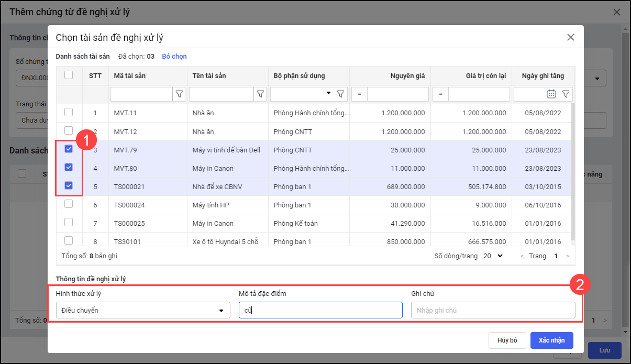
Task: Expand the Bộ phận sử dụng filter dropdown
Action: coord(328,93)
